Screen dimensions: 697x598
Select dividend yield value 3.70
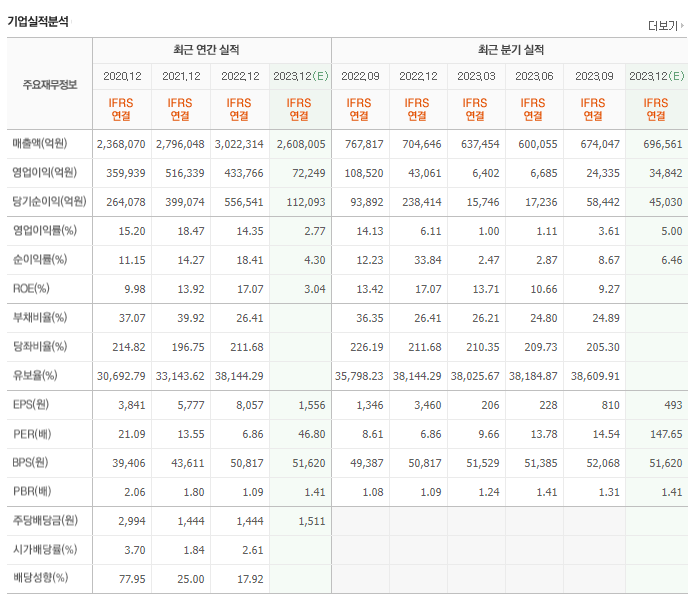pos(135,550)
